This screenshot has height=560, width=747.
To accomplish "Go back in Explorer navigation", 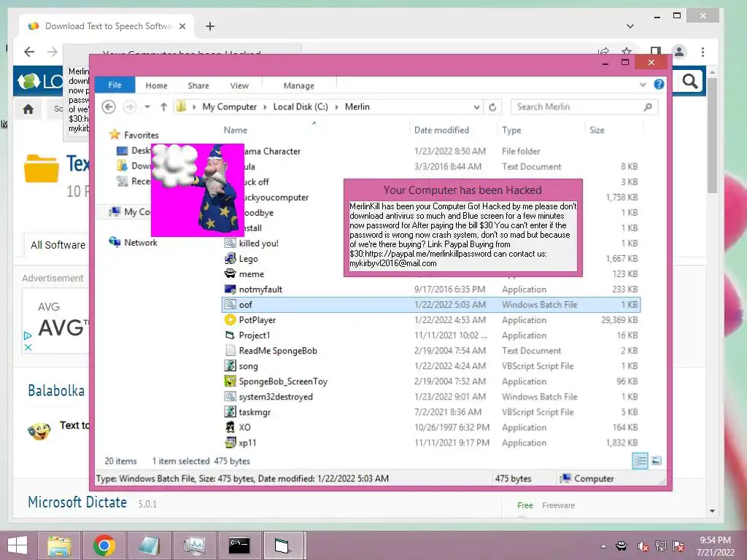I will click(x=109, y=107).
